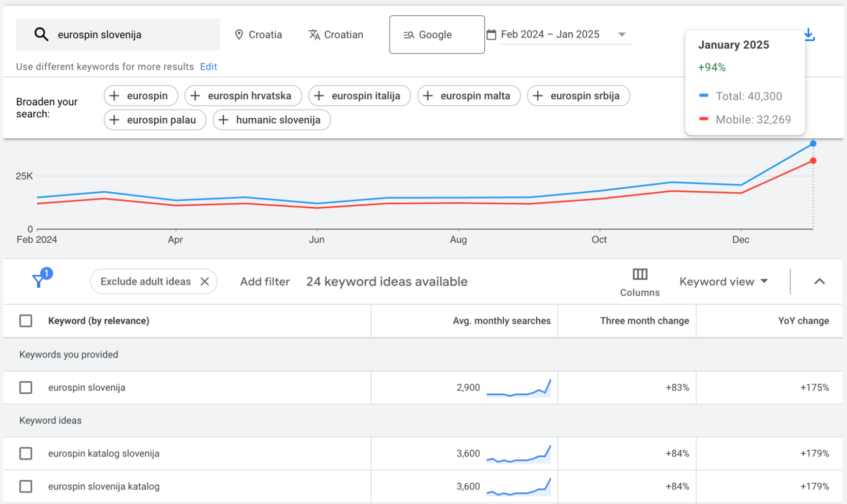Viewport: 847px width, 504px height.
Task: Select all keywords with the header checkbox
Action: [26, 321]
